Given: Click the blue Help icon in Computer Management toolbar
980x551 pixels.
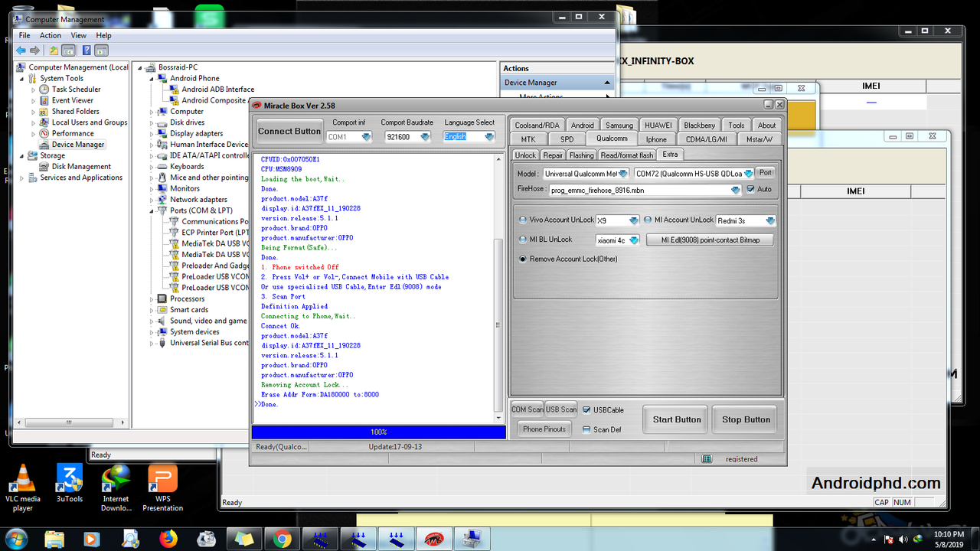Looking at the screenshot, I should [x=86, y=51].
